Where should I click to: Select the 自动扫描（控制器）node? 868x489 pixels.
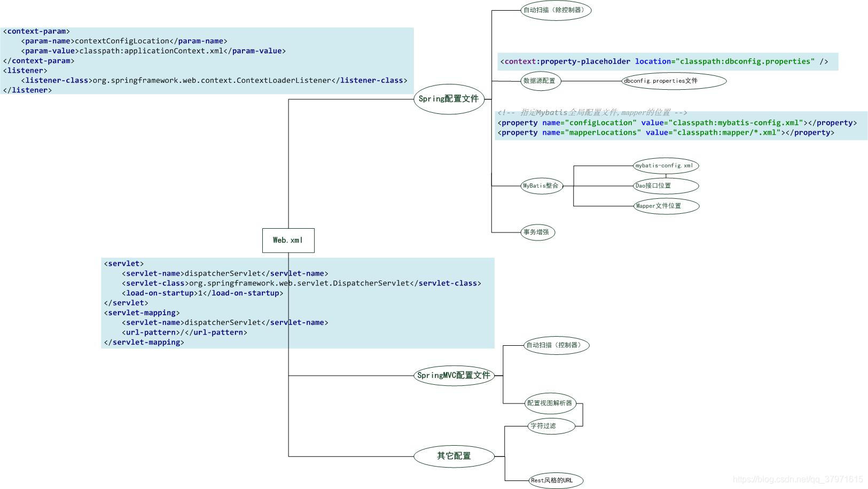(556, 345)
